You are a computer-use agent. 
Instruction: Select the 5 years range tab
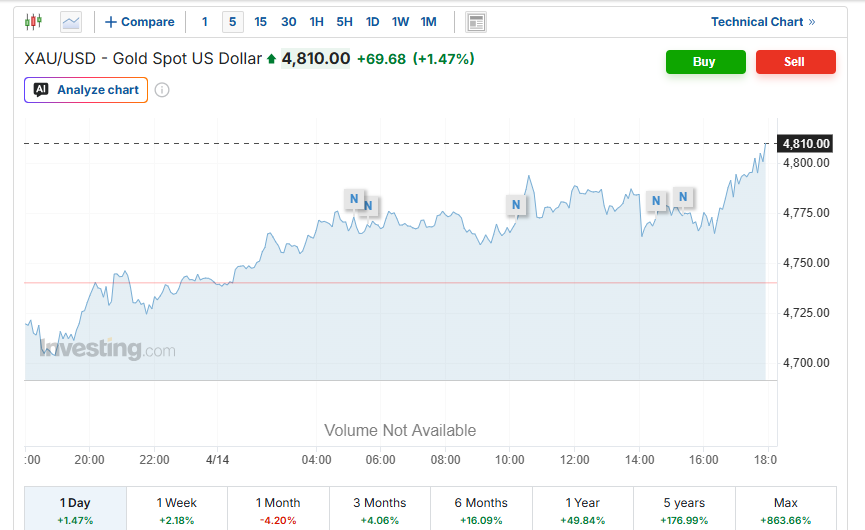click(683, 509)
